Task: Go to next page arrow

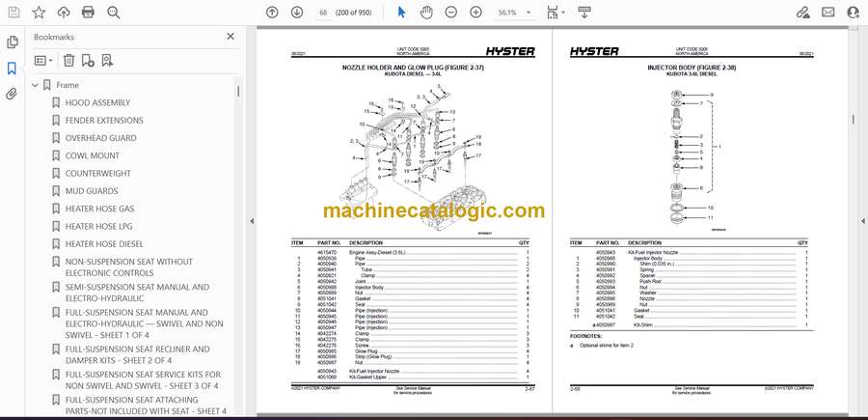Action: click(x=297, y=13)
